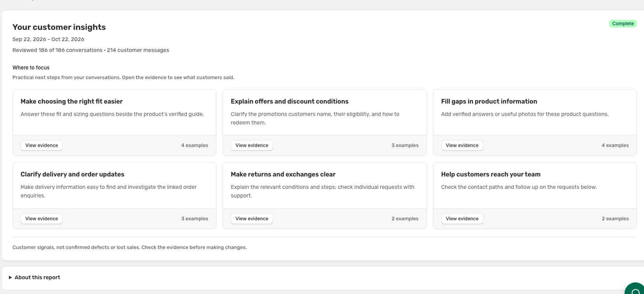The image size is (644, 294).
Task: Click the 3 examples count on the offers card
Action: (405, 145)
